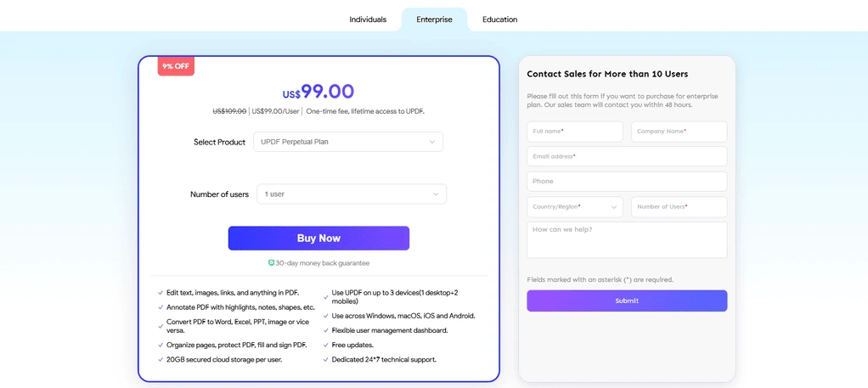Switch to the Individuals tab

coord(368,20)
